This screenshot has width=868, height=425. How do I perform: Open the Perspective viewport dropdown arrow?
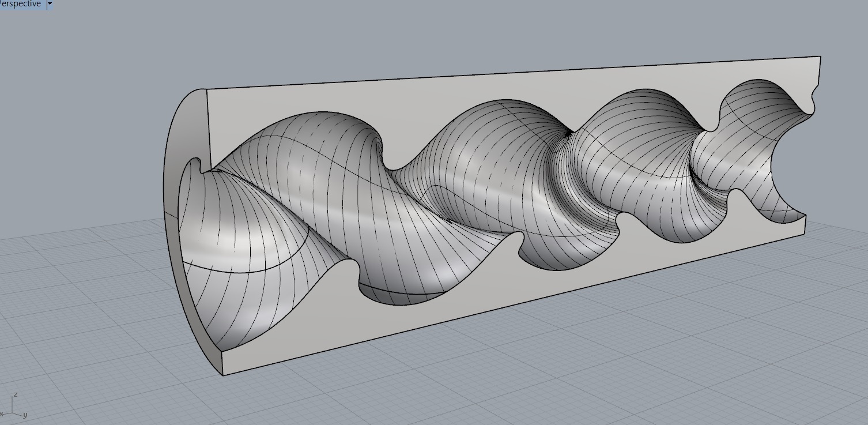pos(50,4)
